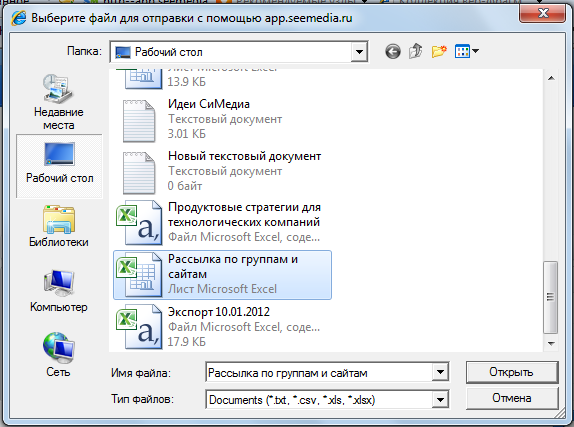Click Internet Explorer icon in title bar
Image resolution: width=574 pixels, height=427 pixels.
(18, 18)
